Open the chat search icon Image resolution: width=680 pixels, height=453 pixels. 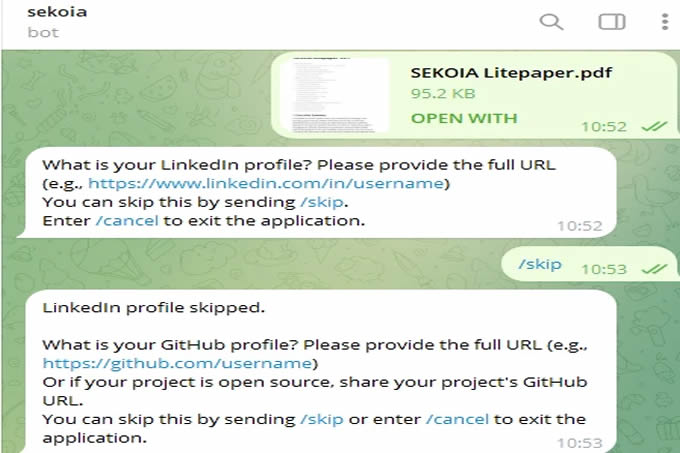551,22
